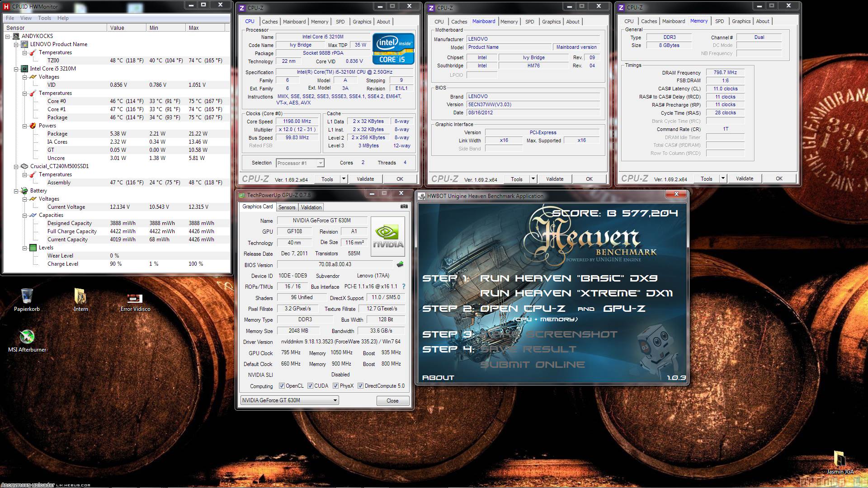This screenshot has height=488, width=868.
Task: Collapse the ANDYKOCKS root tree node
Action: [8, 36]
